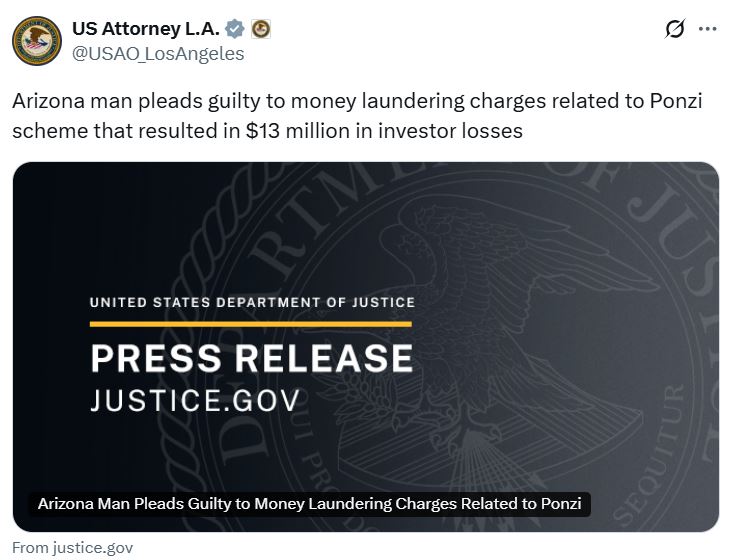731x560 pixels.
Task: Click '$13 million in investor losses' text
Action: 384,131
